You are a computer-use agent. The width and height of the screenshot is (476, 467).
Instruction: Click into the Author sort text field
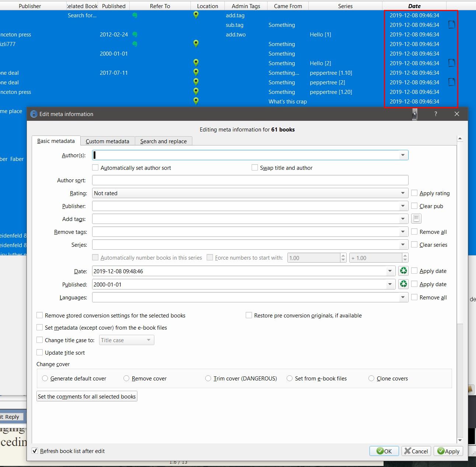[250, 180]
